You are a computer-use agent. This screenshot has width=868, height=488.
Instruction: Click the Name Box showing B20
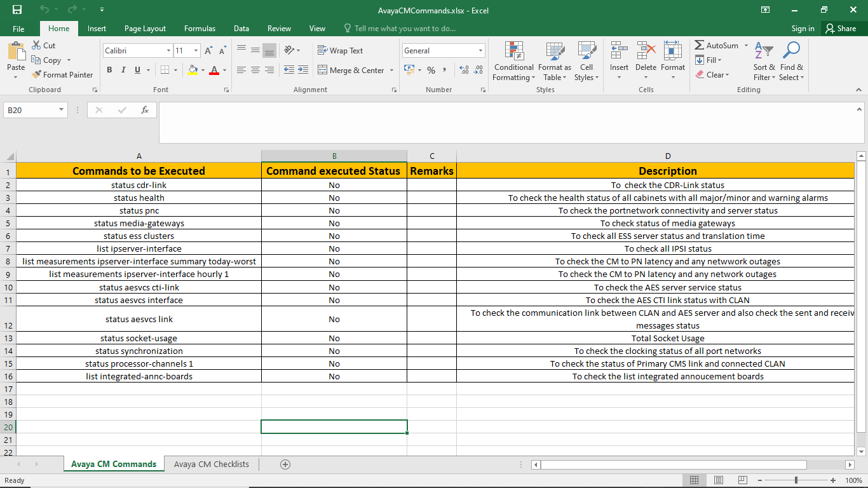coord(36,110)
